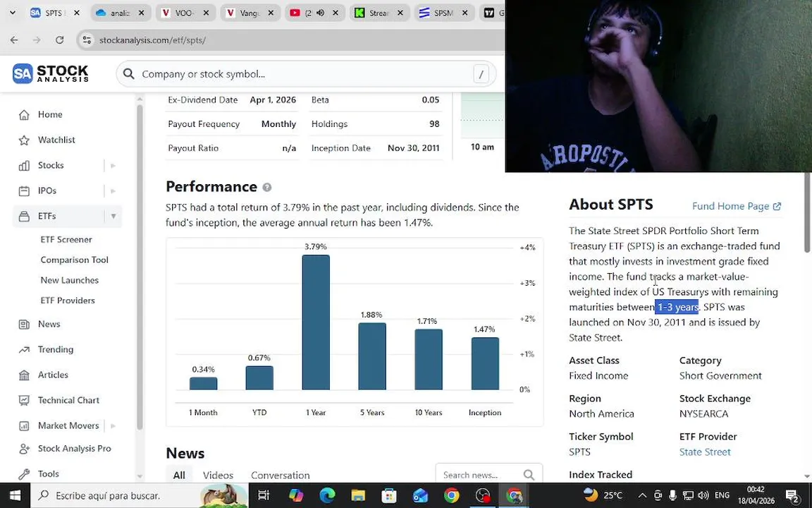Click the Stock Analysis logo
Image resolution: width=812 pixels, height=508 pixels.
(x=51, y=73)
